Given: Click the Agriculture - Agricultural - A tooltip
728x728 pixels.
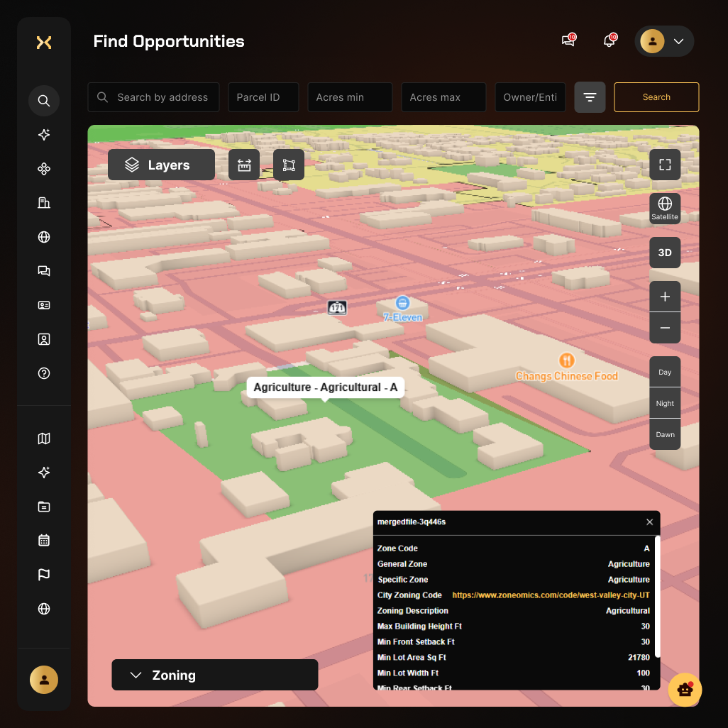Looking at the screenshot, I should 326,387.
